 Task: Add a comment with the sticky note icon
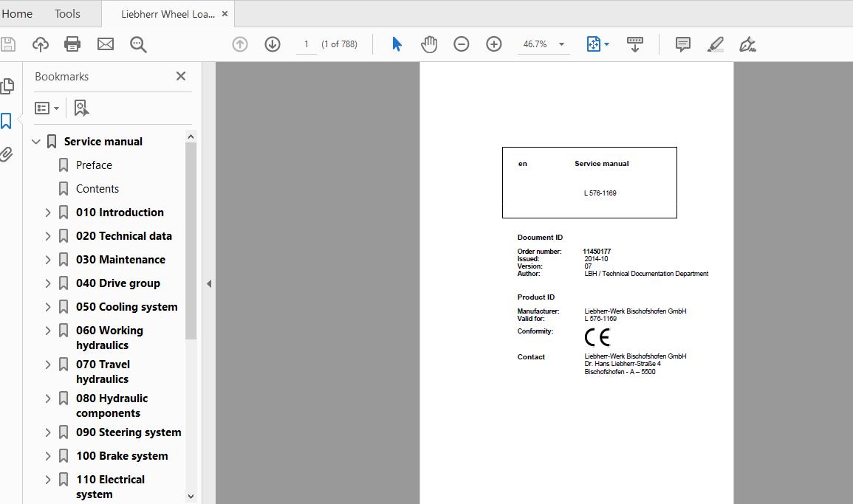coord(682,44)
